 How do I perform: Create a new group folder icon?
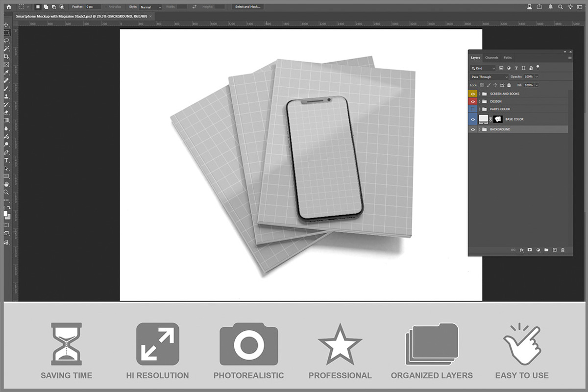pos(546,250)
